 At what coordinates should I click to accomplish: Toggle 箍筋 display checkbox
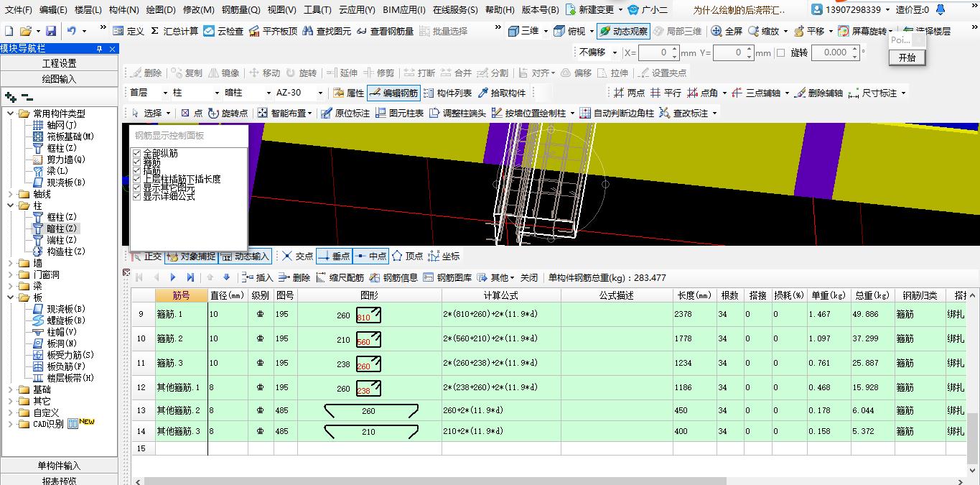[136, 162]
